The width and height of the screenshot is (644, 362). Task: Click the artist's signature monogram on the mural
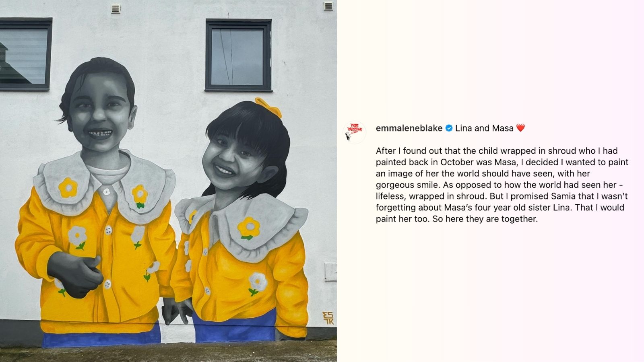point(328,318)
